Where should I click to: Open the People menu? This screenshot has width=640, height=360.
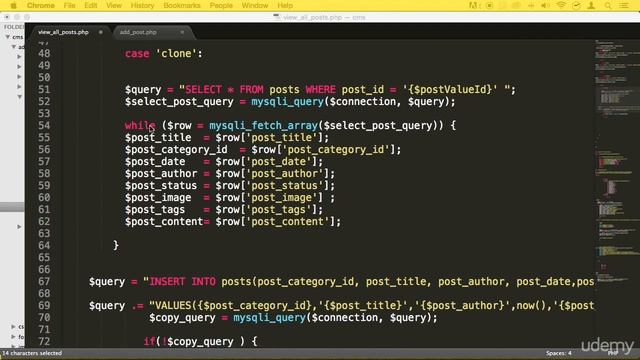[x=221, y=5]
